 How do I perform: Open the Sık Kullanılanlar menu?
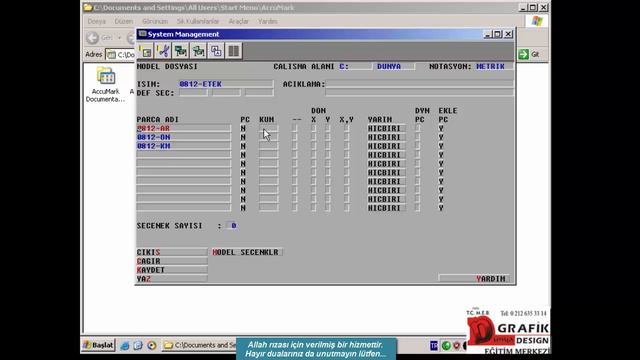pyautogui.click(x=198, y=21)
